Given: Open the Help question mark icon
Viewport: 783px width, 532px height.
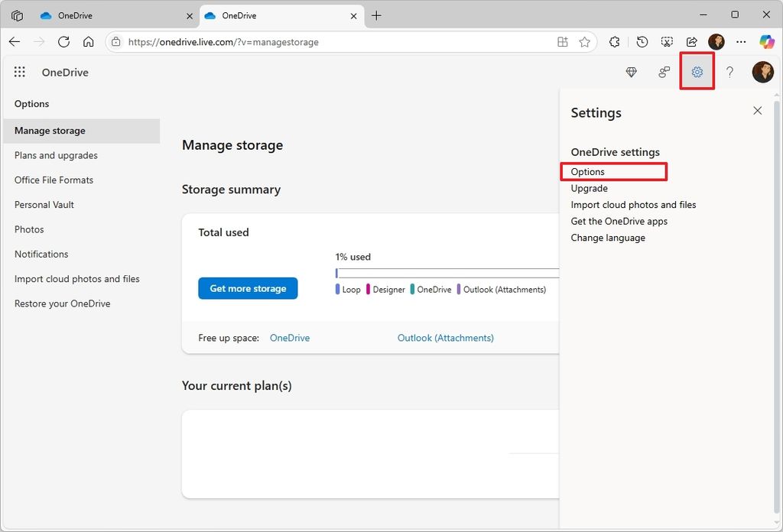Looking at the screenshot, I should click(x=729, y=73).
